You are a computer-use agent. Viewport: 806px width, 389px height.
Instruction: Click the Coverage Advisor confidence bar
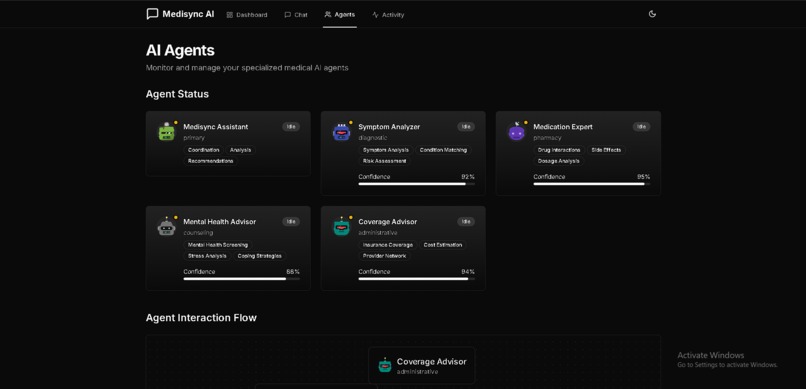[416, 279]
